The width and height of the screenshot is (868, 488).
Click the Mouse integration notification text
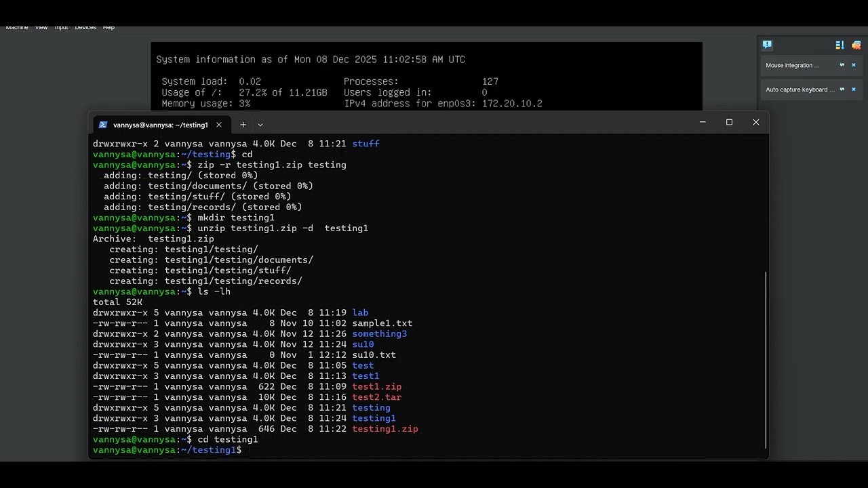pyautogui.click(x=792, y=65)
